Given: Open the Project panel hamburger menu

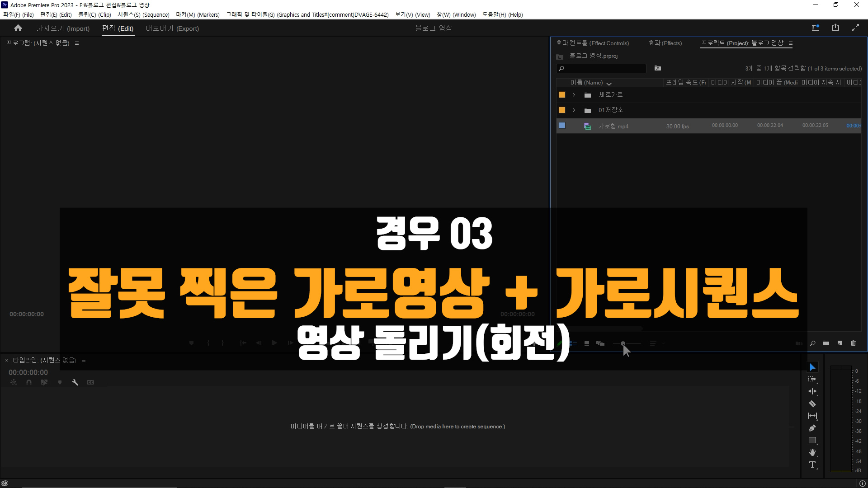Looking at the screenshot, I should pyautogui.click(x=791, y=43).
